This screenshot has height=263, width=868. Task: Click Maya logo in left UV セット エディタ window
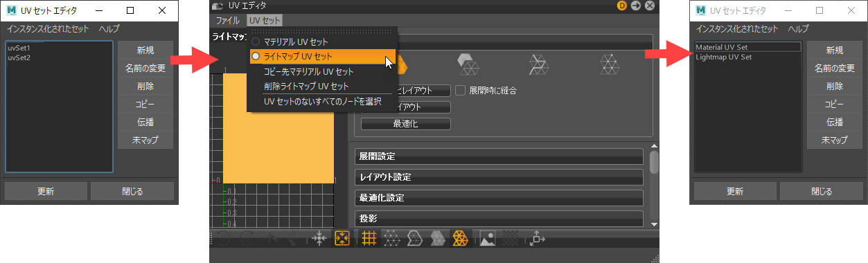click(12, 10)
